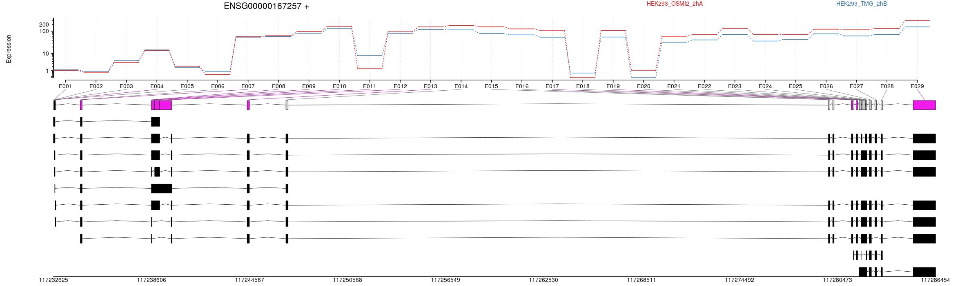Click genomic coordinate 117238606
This screenshot has height=286, width=980.
151,280
